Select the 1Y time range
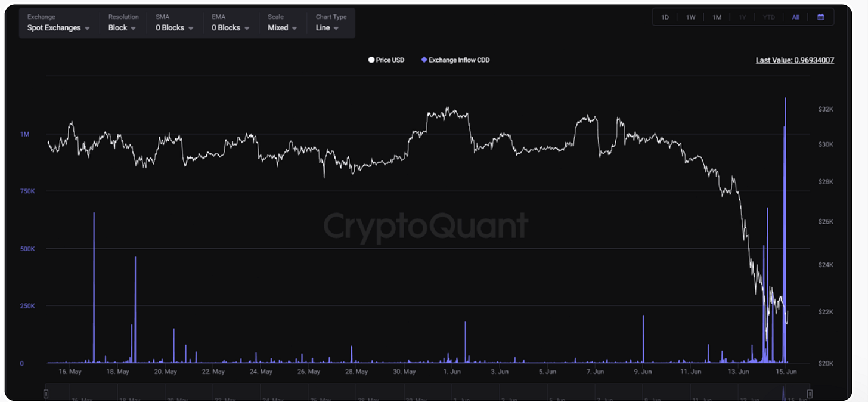868x402 pixels. (742, 17)
